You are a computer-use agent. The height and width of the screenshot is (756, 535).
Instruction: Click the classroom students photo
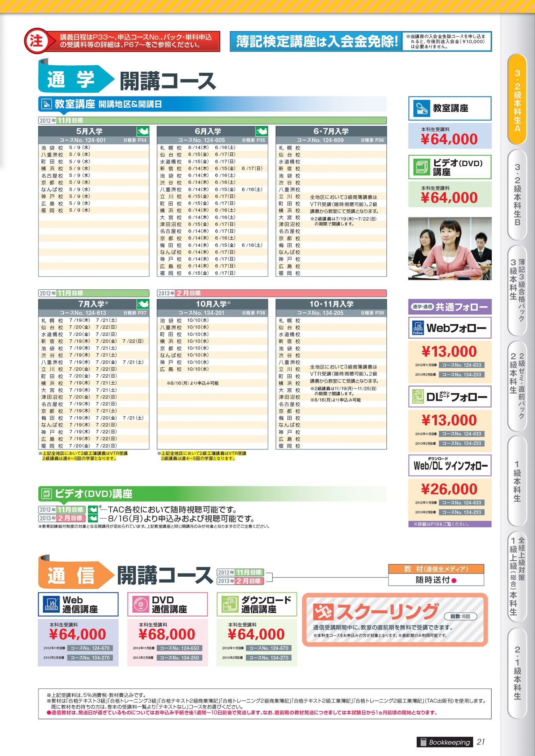click(450, 249)
